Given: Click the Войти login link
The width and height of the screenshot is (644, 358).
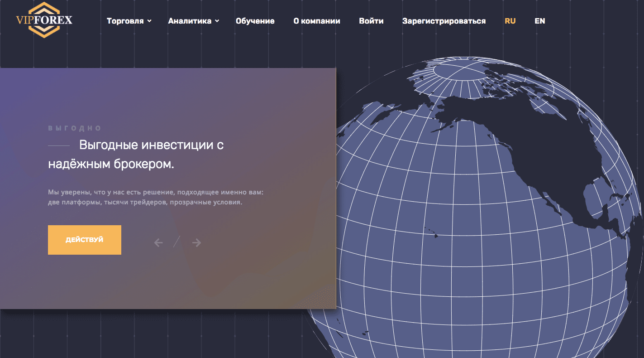Looking at the screenshot, I should click(371, 21).
